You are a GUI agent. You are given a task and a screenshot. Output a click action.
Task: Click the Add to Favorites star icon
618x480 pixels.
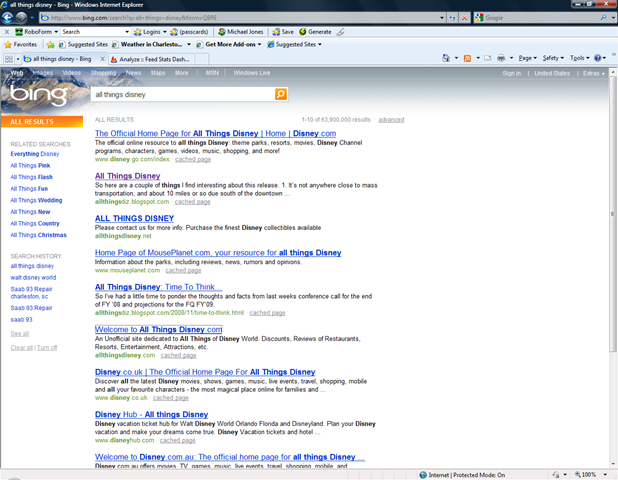pos(50,45)
